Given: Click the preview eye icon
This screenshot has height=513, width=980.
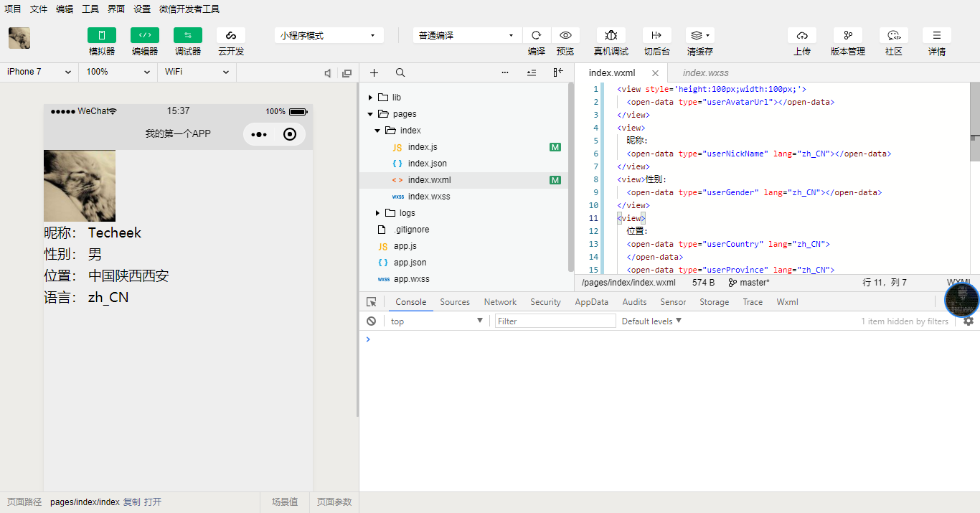Looking at the screenshot, I should pos(565,35).
